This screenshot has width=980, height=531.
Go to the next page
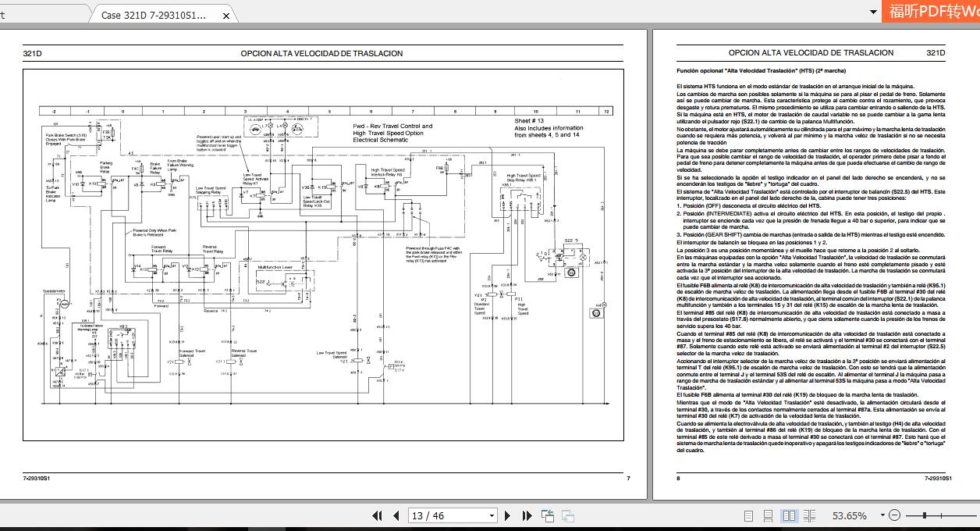click(x=508, y=515)
